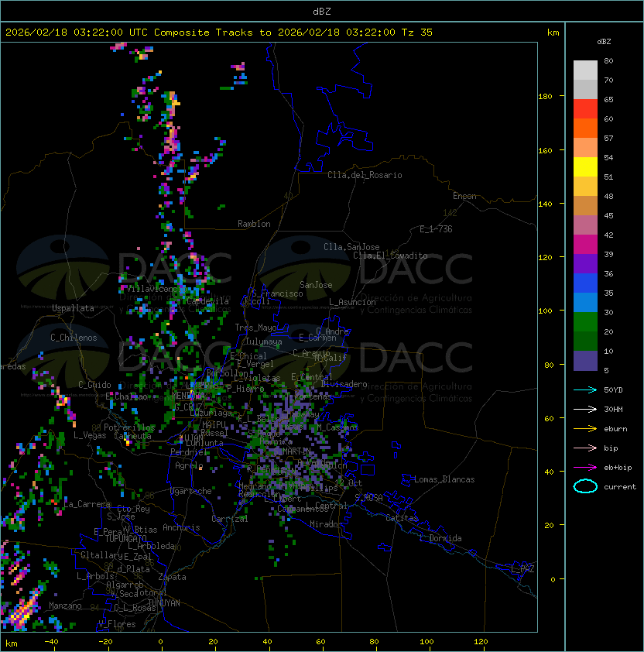This screenshot has height=652, width=644.
Task: Click the 'Tz 35' text in header
Action: coord(417,33)
